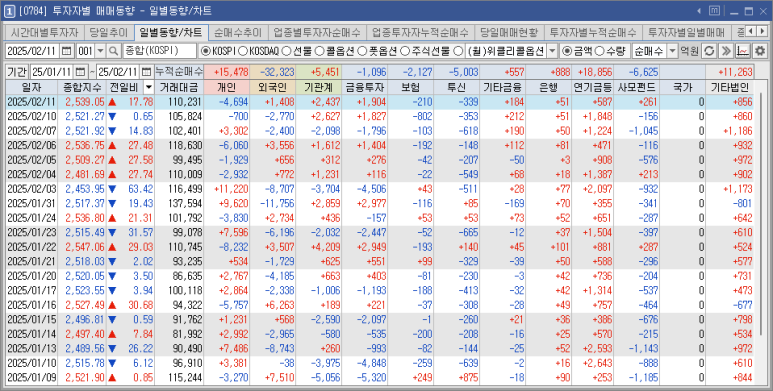
Task: Click the 연기금등 column header
Action: (x=592, y=88)
